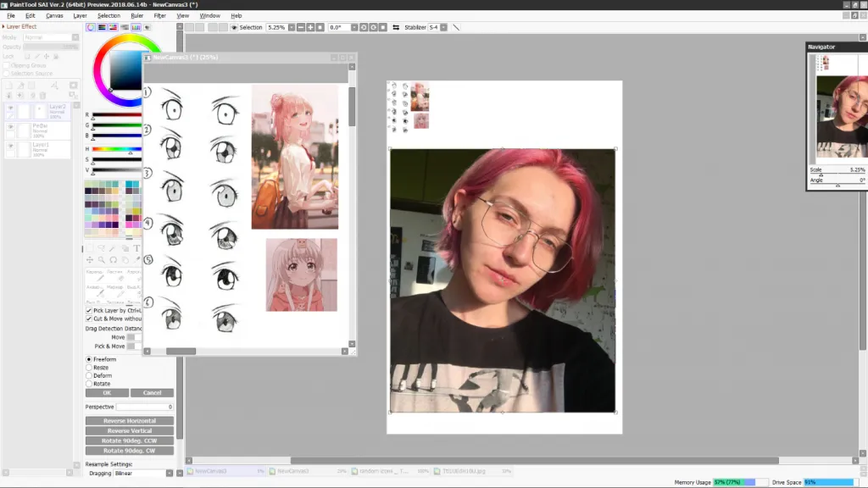Flip the view horizontally icon

pos(396,27)
